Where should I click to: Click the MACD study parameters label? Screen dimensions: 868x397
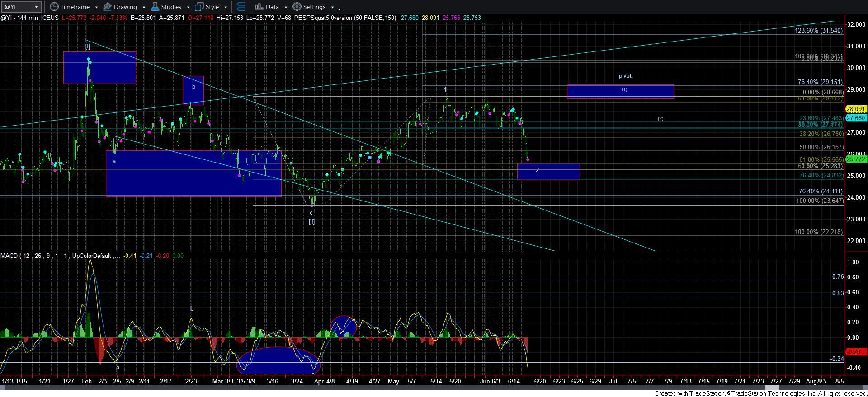(x=61, y=256)
